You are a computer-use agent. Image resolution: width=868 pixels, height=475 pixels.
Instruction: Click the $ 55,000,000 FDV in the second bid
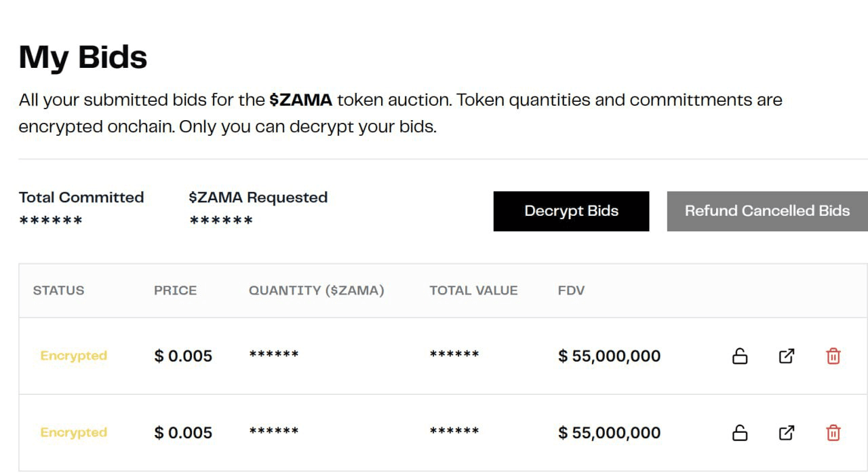(609, 433)
